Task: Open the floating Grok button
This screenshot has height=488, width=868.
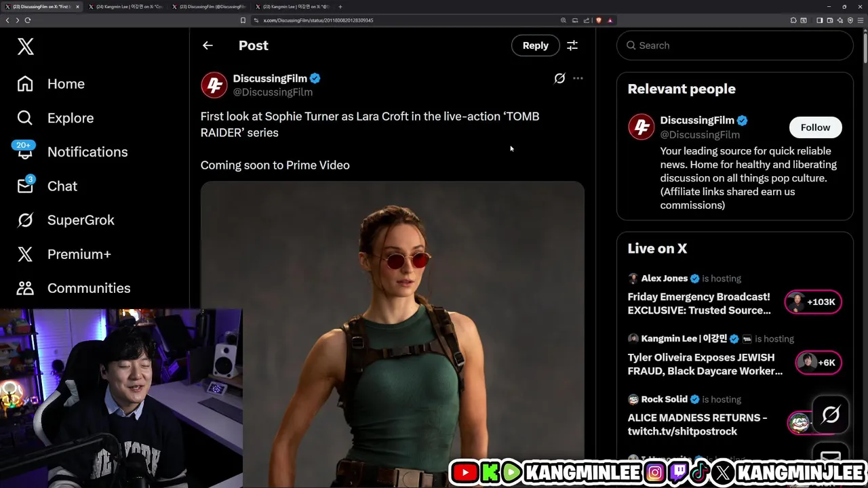Action: pyautogui.click(x=831, y=414)
